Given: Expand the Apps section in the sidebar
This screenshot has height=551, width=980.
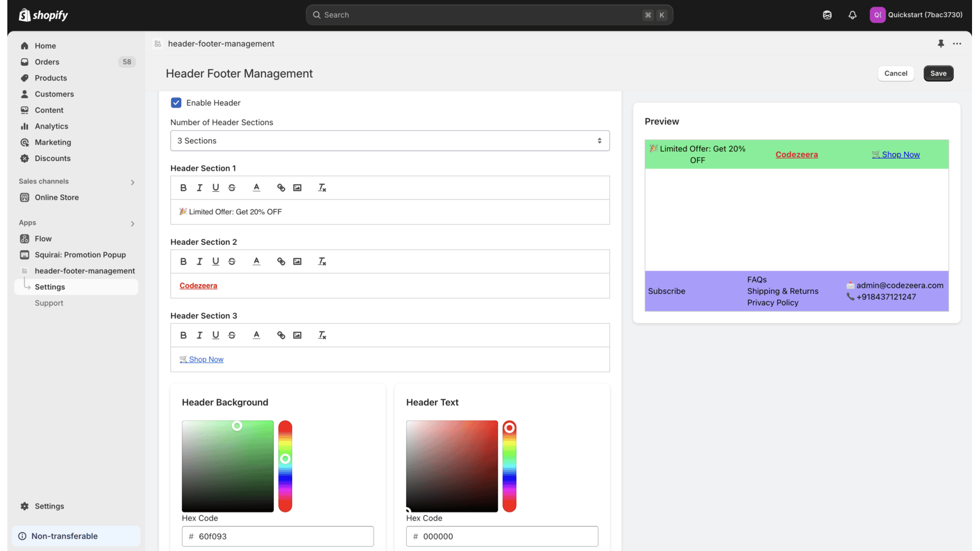Looking at the screenshot, I should pos(132,223).
